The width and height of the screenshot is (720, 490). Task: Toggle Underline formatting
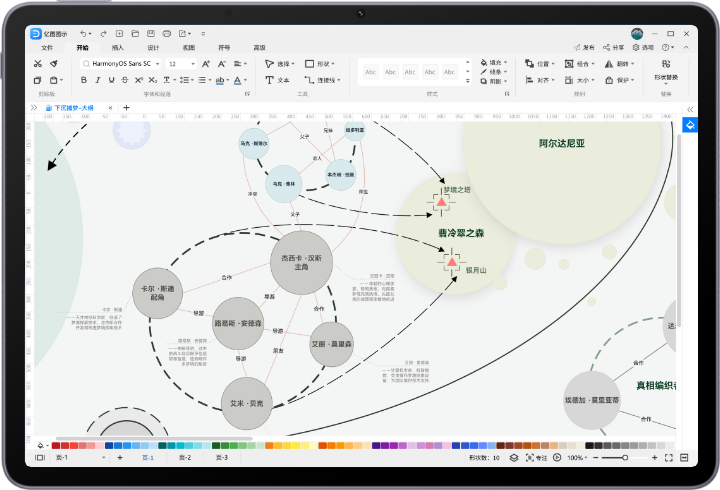tap(112, 80)
